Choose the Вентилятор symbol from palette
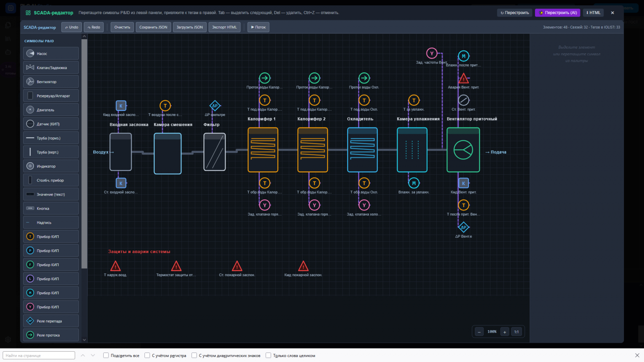Screen dimensions: 644x362 51,81
